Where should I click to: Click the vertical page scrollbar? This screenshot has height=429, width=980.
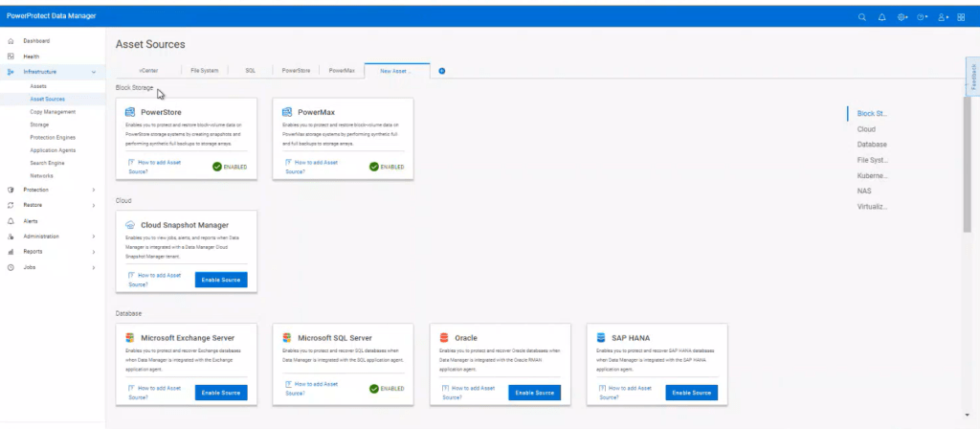(x=967, y=163)
